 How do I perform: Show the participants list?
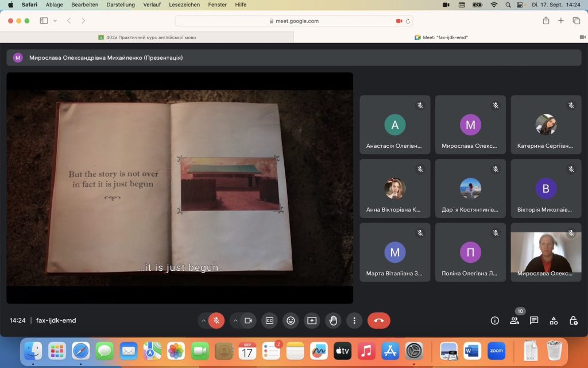514,320
